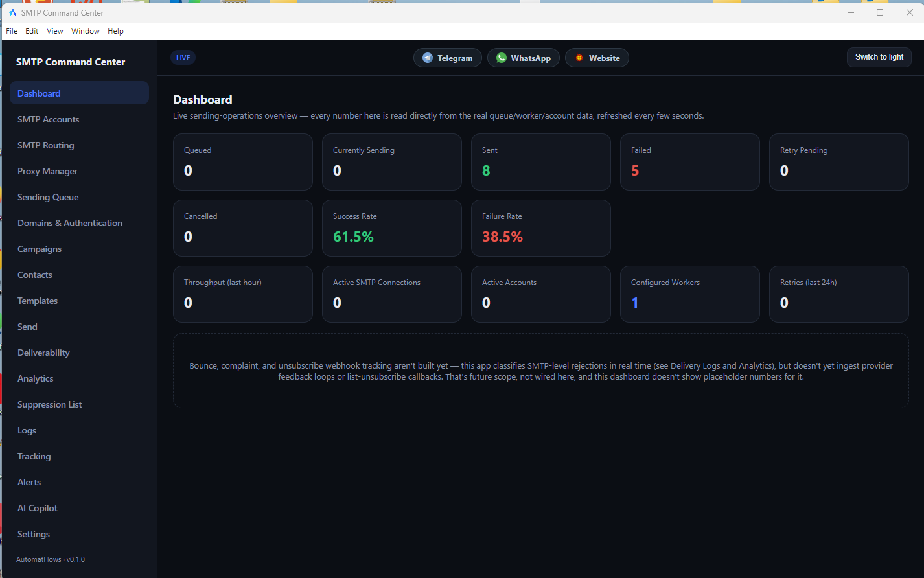Navigate to Sending Queue
The width and height of the screenshot is (924, 578).
pos(79,197)
